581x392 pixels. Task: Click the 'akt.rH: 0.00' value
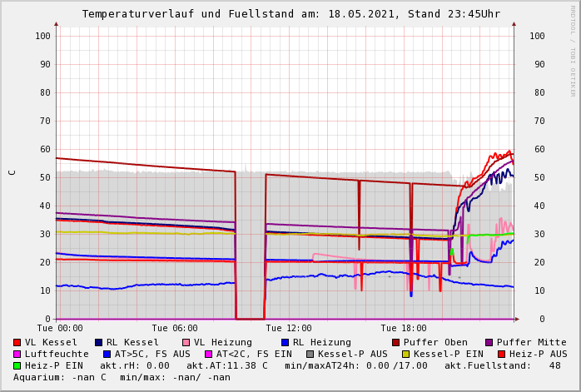135,365
